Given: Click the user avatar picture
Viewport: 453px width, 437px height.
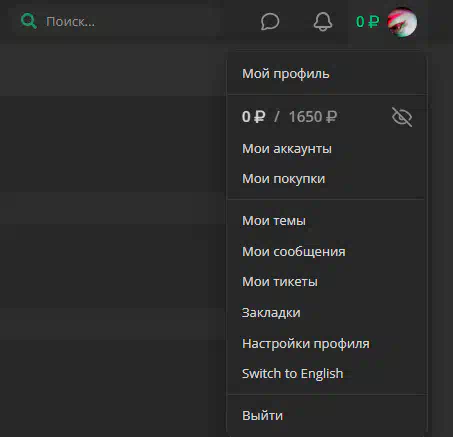Looking at the screenshot, I should click(402, 22).
